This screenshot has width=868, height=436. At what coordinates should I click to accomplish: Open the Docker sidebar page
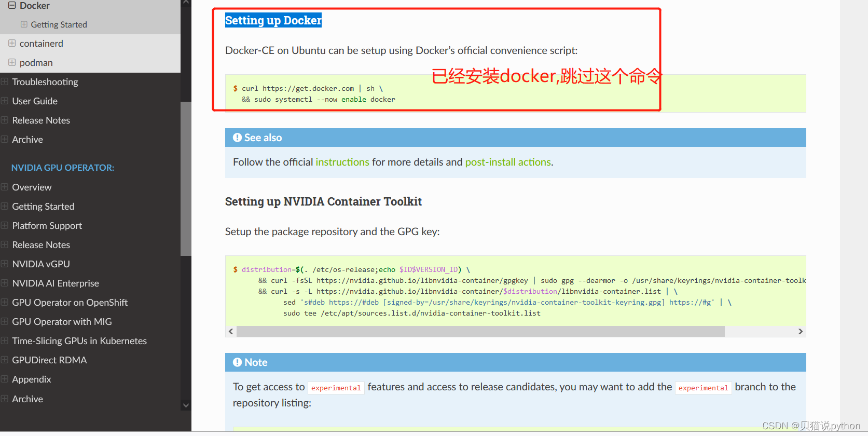(35, 6)
